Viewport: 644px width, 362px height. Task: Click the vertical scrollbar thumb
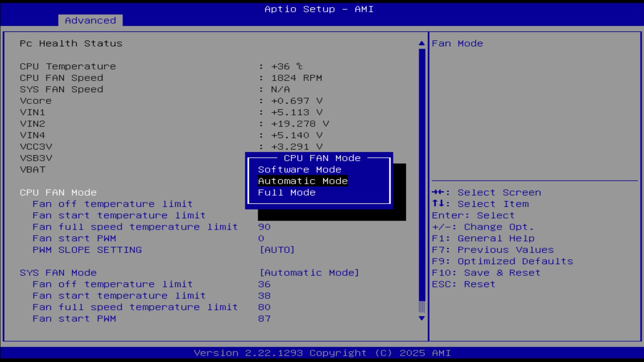pos(422,174)
